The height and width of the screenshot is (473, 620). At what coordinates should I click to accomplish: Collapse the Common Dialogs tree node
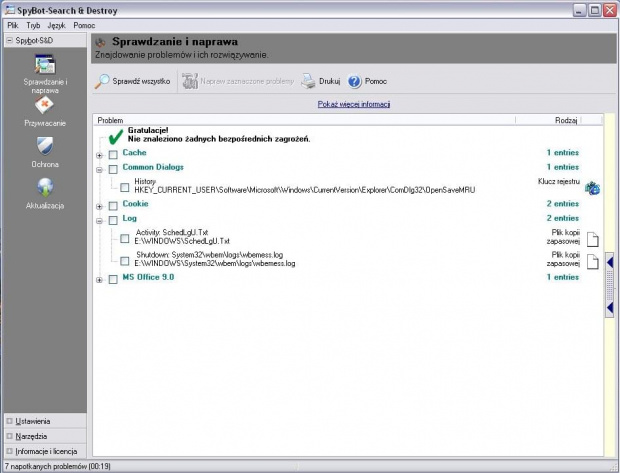click(x=99, y=170)
